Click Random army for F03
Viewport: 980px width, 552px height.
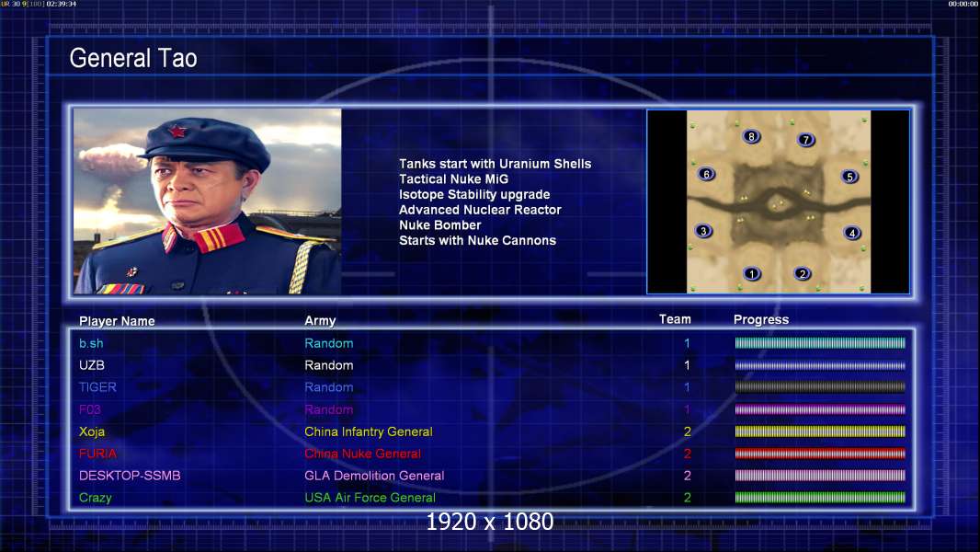click(329, 409)
